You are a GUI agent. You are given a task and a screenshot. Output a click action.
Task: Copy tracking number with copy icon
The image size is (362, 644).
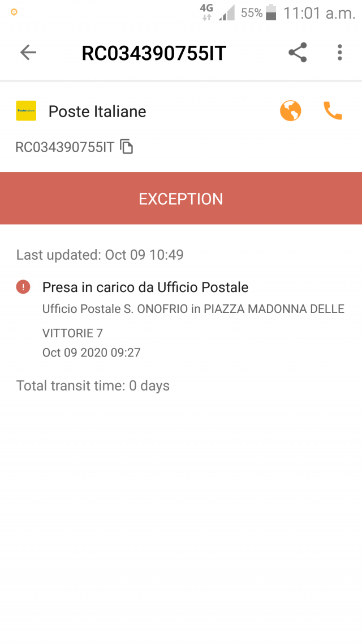coord(126,147)
